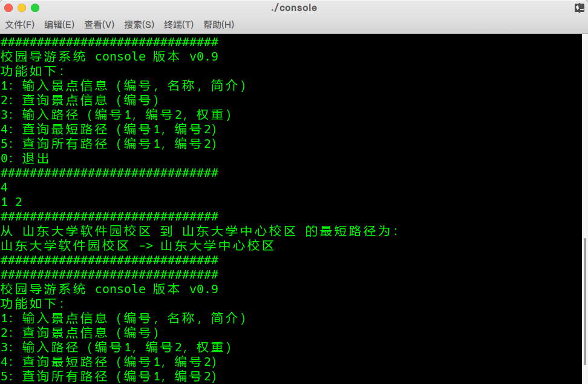Click first '5: 查询所有路径' option line

pos(109,144)
